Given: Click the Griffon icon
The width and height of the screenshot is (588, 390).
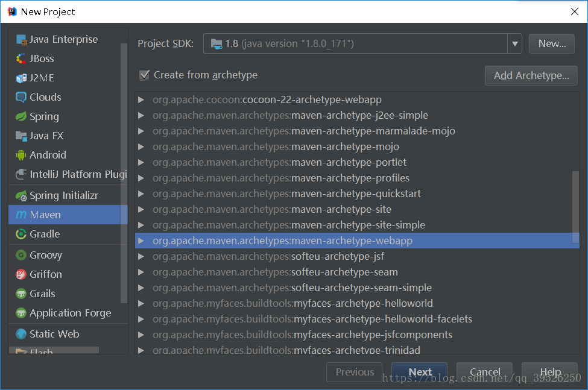Looking at the screenshot, I should [21, 275].
